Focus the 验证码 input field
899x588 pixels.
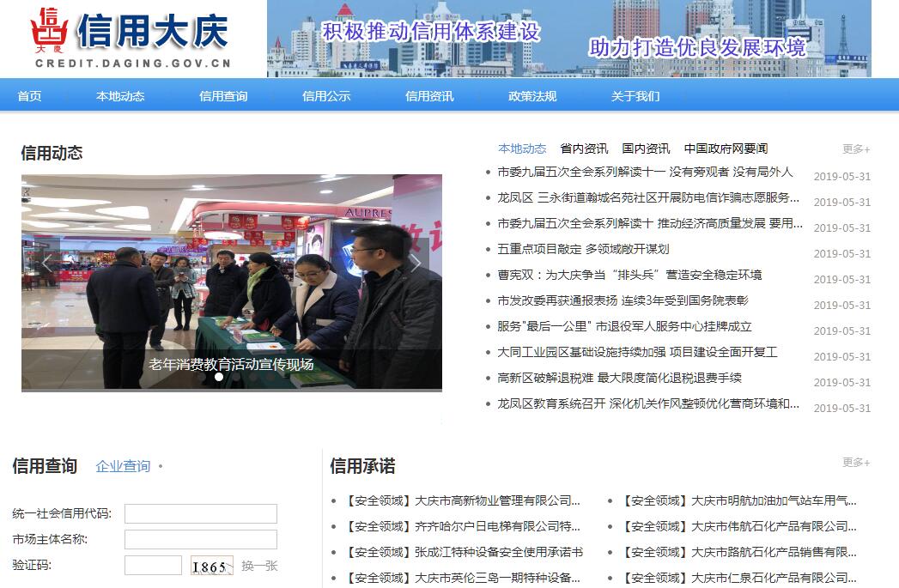pyautogui.click(x=153, y=565)
